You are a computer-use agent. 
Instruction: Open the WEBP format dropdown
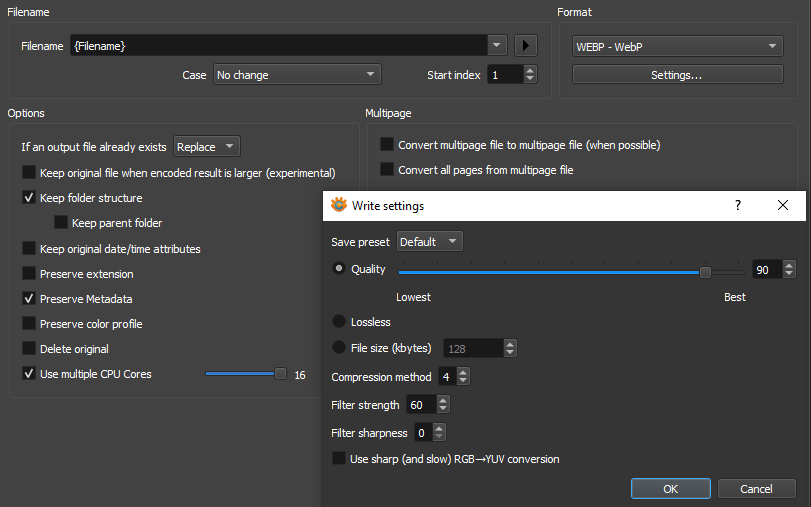677,46
